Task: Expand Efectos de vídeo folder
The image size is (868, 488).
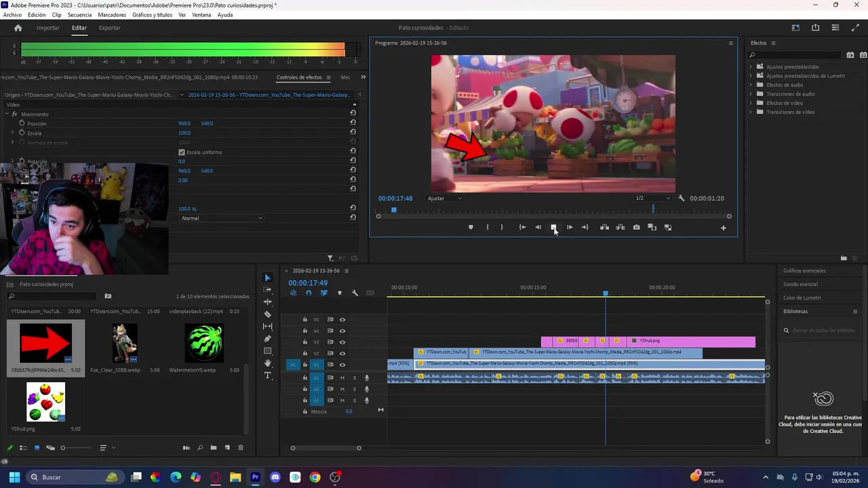Action: (x=751, y=103)
